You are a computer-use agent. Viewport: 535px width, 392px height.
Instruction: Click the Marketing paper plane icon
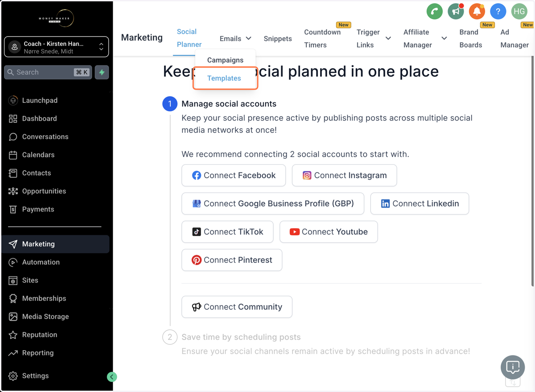click(13, 244)
